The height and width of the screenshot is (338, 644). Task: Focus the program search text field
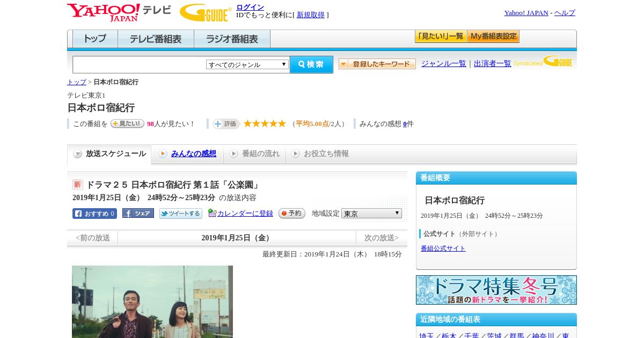click(x=140, y=64)
